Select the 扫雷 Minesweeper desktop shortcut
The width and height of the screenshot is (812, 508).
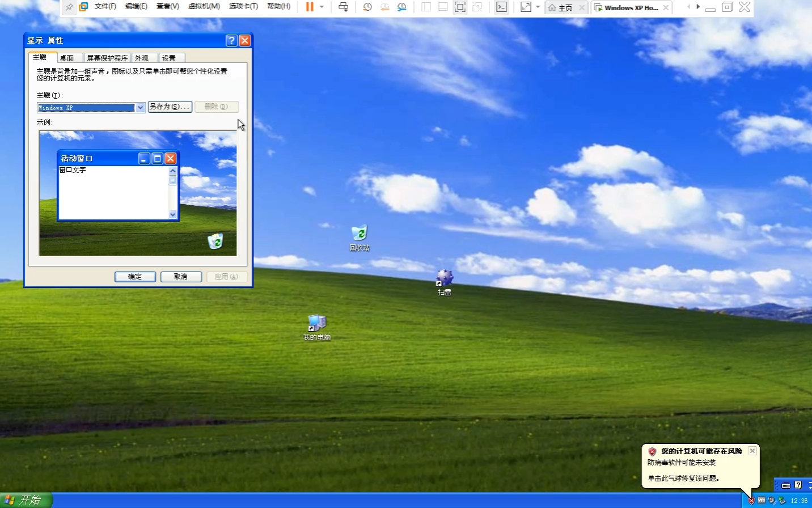pyautogui.click(x=445, y=282)
